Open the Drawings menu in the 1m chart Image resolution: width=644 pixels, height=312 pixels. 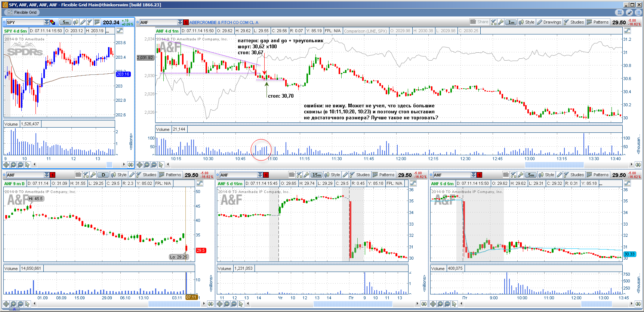coord(549,22)
